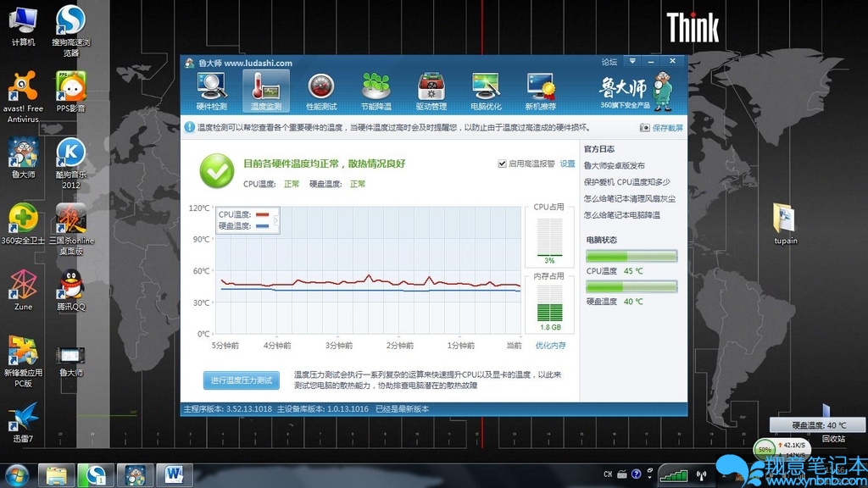Click the 官方日志 heading

[x=599, y=149]
